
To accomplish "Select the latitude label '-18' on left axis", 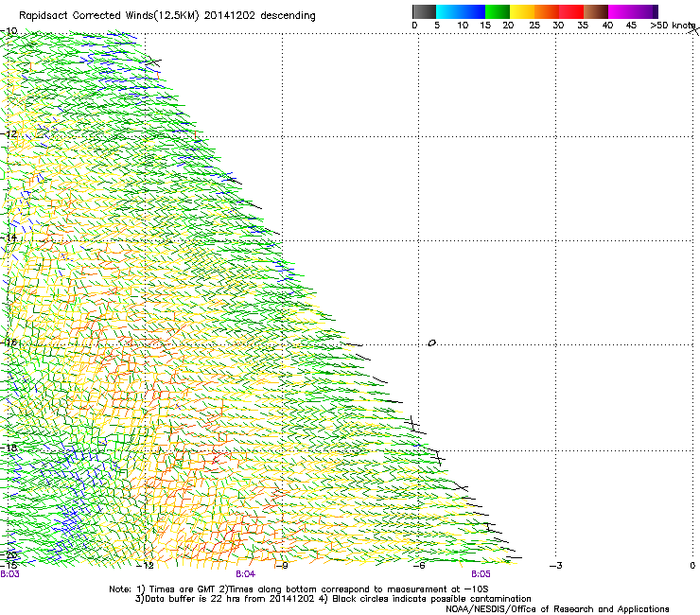I will point(9,448).
